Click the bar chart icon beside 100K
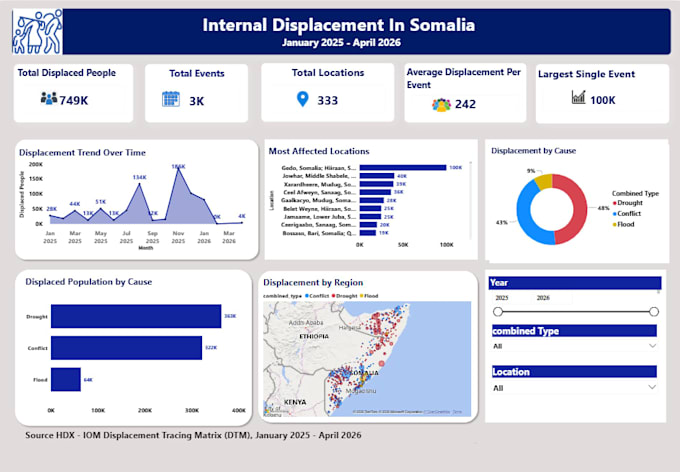 [579, 97]
